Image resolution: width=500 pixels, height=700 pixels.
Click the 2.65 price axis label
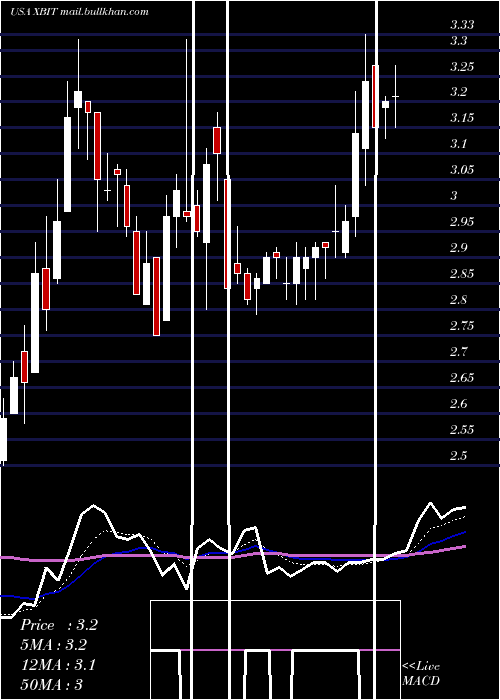tap(462, 378)
